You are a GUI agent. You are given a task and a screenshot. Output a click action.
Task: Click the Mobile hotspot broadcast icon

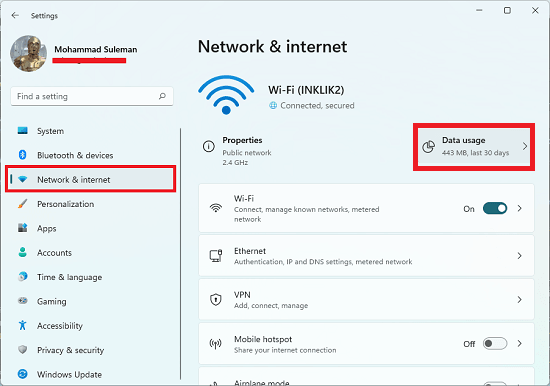point(215,344)
